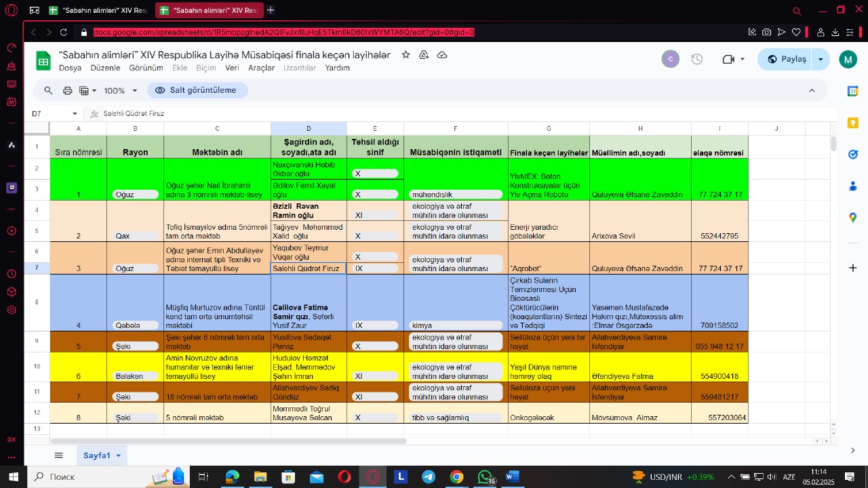Click the name box showing D7
Image resolution: width=868 pixels, height=488 pixels.
51,114
